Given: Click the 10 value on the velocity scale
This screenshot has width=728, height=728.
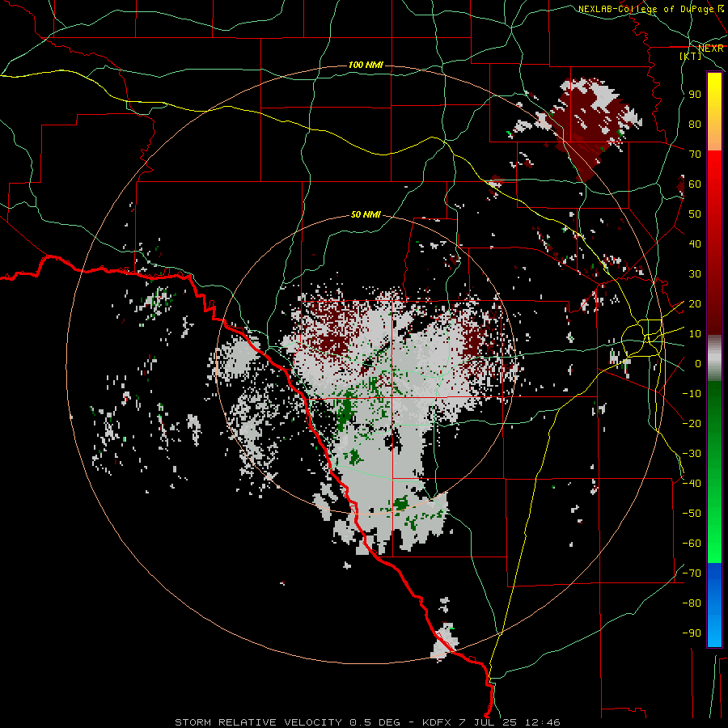Looking at the screenshot, I should (695, 334).
